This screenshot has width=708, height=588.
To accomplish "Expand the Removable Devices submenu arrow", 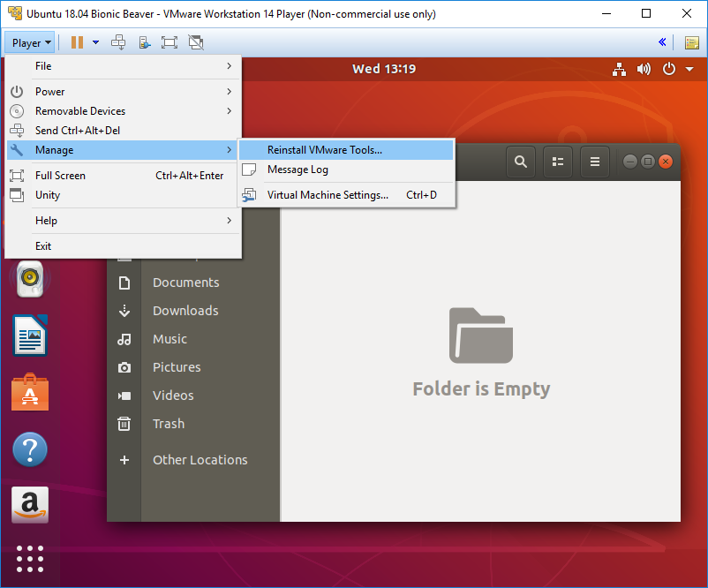I will (230, 111).
